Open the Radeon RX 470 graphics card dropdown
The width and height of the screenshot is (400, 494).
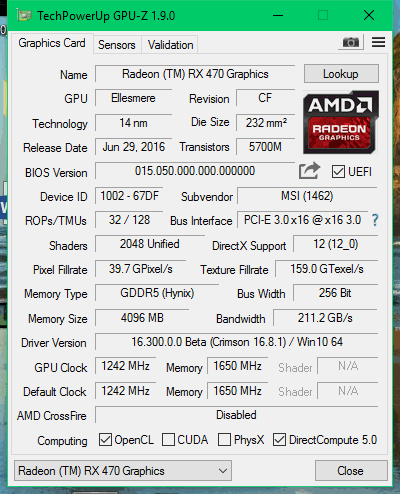click(123, 471)
